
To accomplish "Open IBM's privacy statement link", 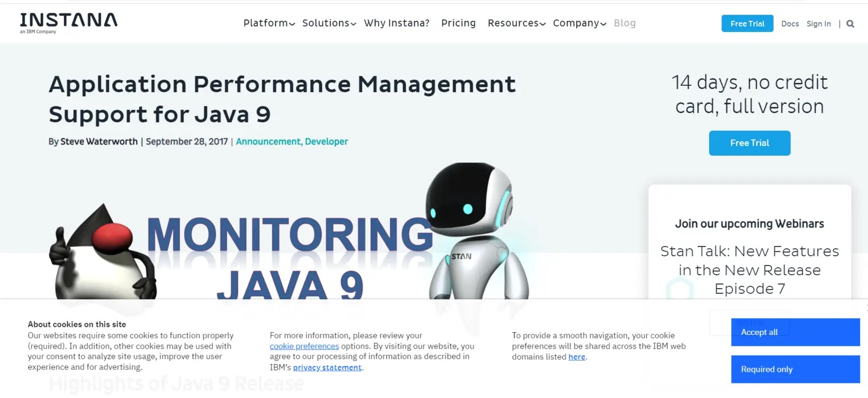I will click(x=327, y=368).
